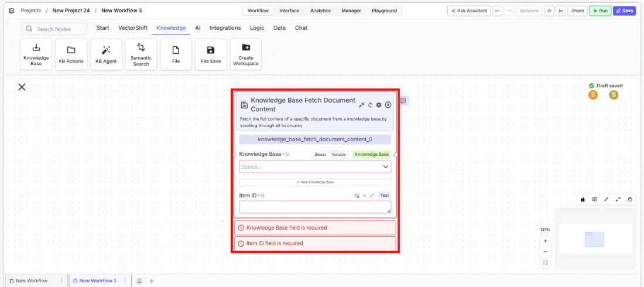Expand the Item ID field editor
The height and width of the screenshot is (287, 644).
point(372,196)
